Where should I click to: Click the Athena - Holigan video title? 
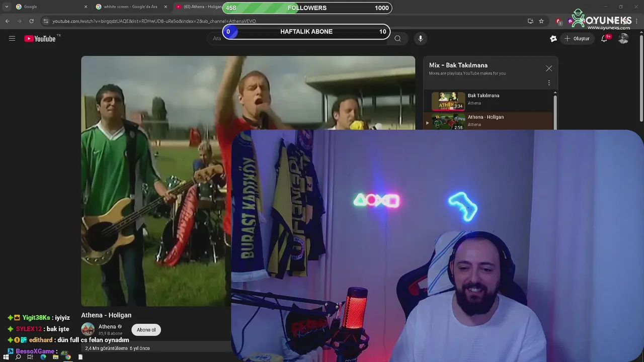tap(106, 315)
